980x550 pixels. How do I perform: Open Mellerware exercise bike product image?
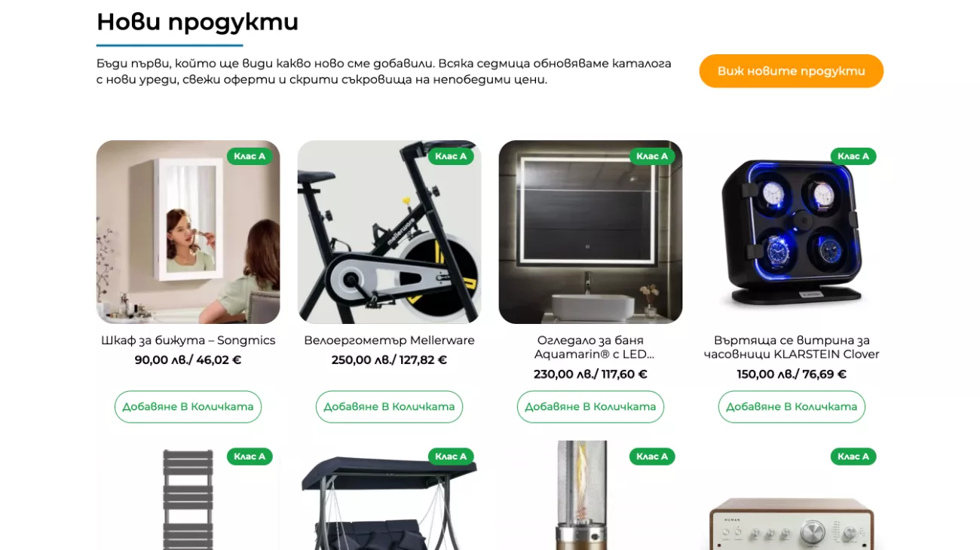click(389, 232)
